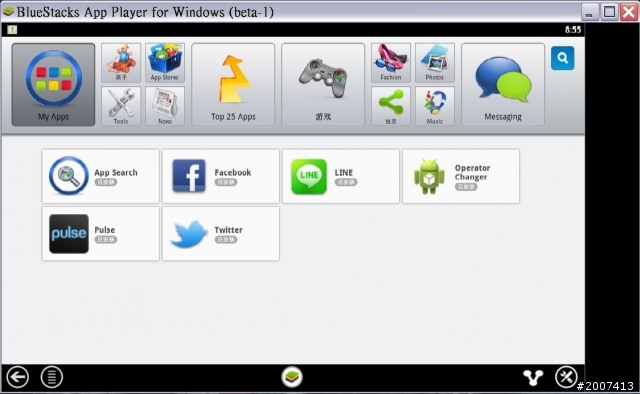Open the Tools category
Image resolution: width=640 pixels, height=394 pixels.
point(121,106)
